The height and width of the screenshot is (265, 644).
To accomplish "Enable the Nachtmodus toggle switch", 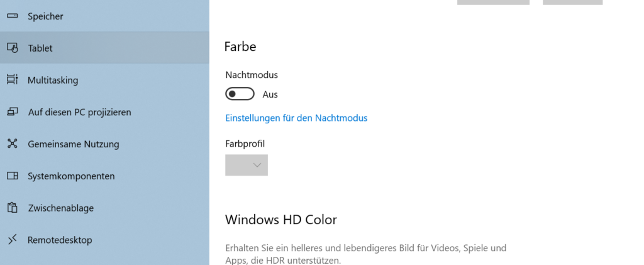I will 240,94.
